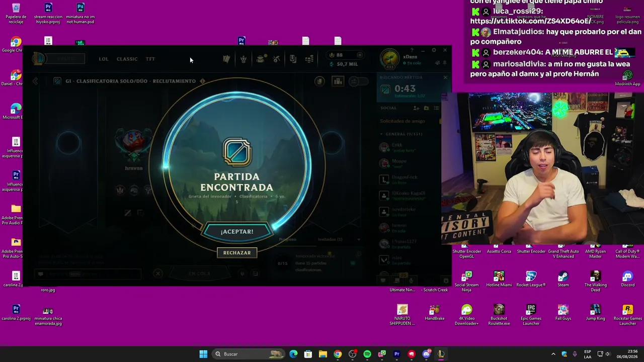Launch Jump King from desktop
This screenshot has width=644, height=362.
[595, 313]
